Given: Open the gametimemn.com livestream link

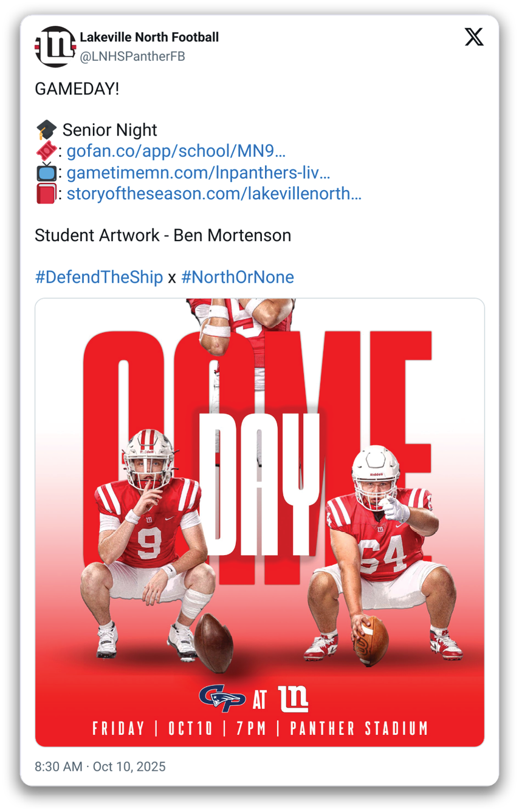Looking at the screenshot, I should (x=199, y=172).
